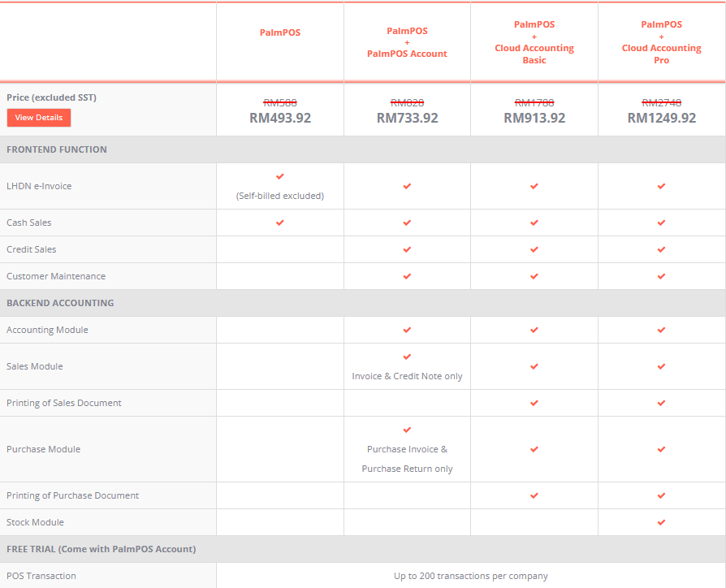The image size is (726, 588).
Task: Click the RM1249.92 Pro plan price
Action: [661, 118]
